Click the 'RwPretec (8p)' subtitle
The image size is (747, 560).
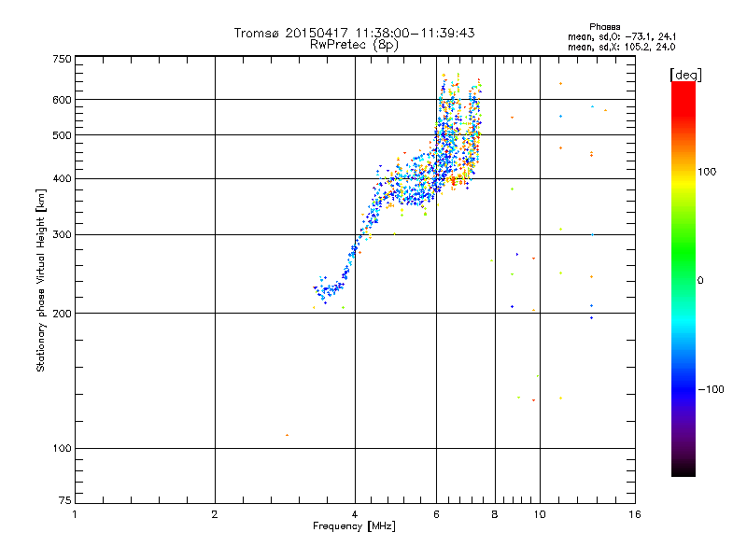click(355, 45)
